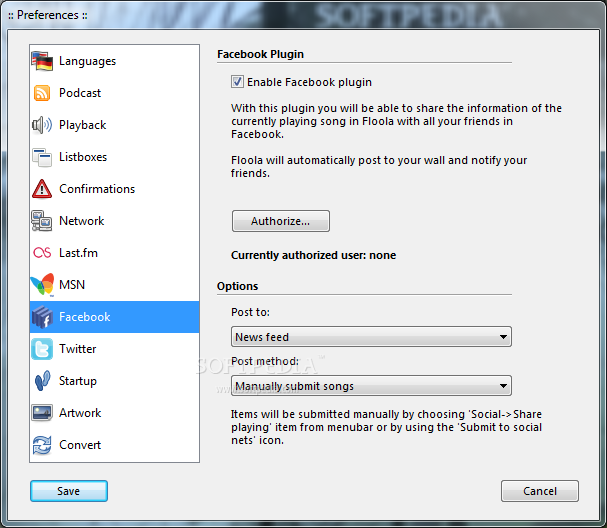This screenshot has height=528, width=607.
Task: Click the Listboxes windows icon
Action: (42, 157)
